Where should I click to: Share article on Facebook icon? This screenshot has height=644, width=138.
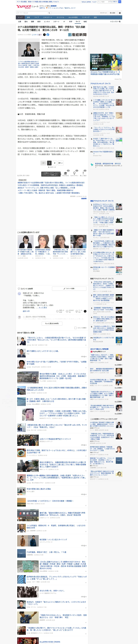tap(48, 35)
